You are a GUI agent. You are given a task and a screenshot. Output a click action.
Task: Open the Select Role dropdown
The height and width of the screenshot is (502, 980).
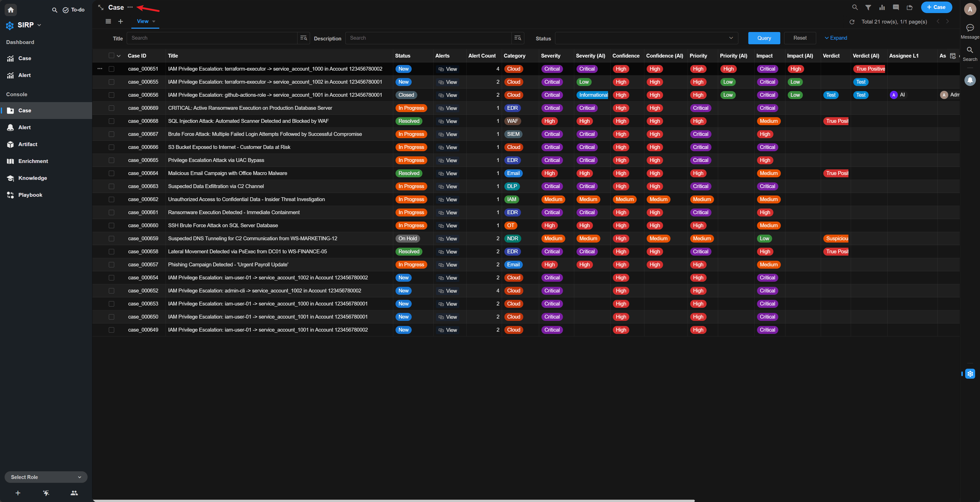46,477
